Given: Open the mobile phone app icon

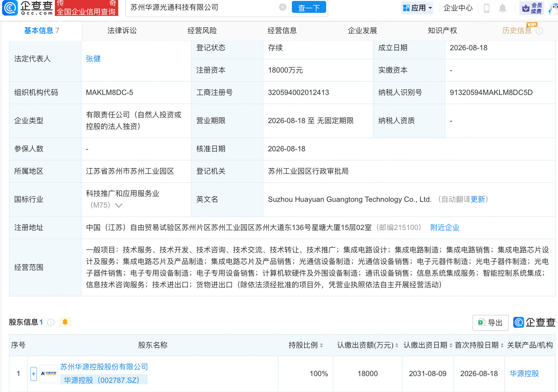Looking at the screenshot, I should tap(486, 8).
